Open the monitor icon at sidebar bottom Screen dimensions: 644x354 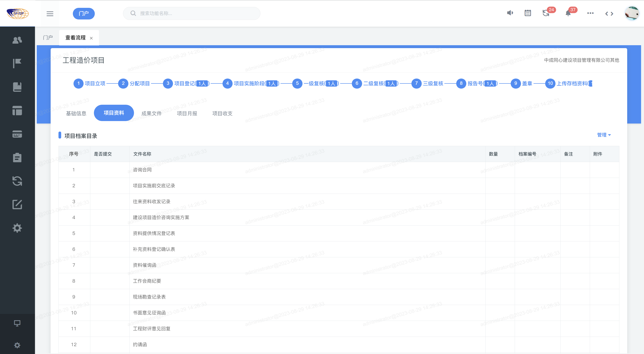pos(17,323)
